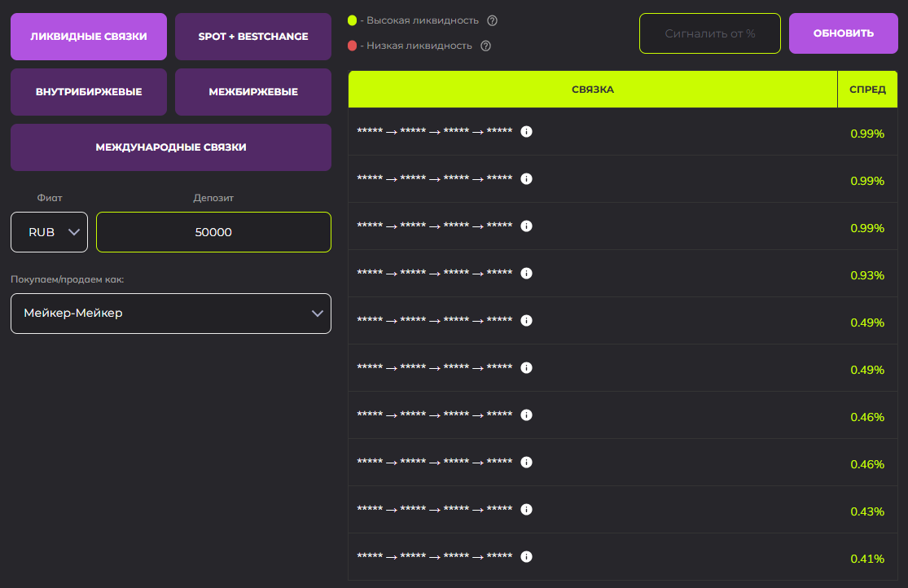Focus the Депозит field showing 50000
The image size is (908, 588).
(x=213, y=232)
